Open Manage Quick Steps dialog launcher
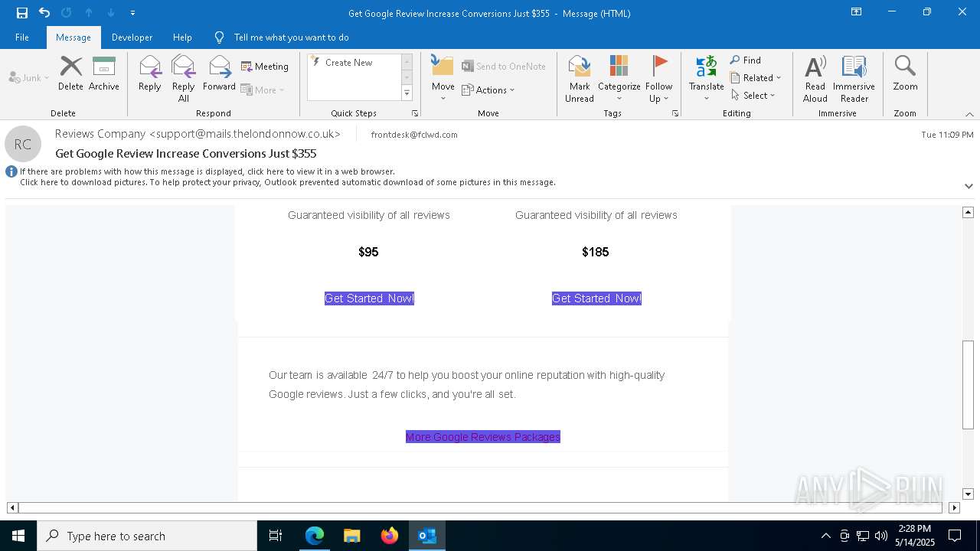 [x=416, y=113]
